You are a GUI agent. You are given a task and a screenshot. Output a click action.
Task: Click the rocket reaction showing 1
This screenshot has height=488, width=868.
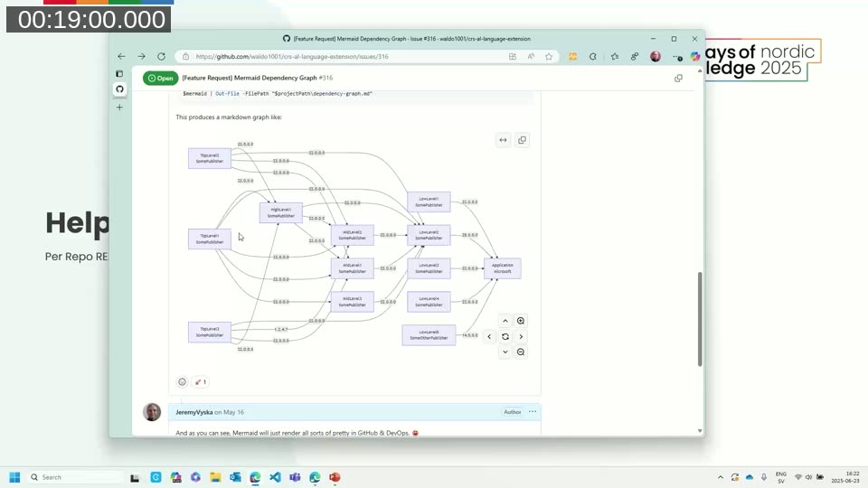click(x=201, y=381)
